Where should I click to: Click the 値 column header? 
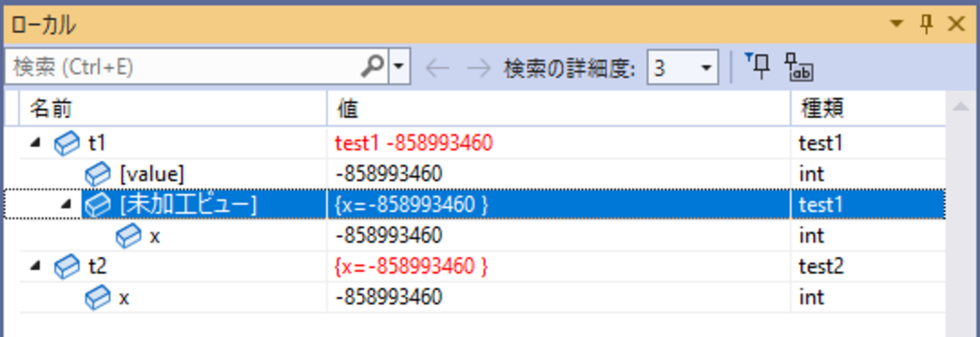pyautogui.click(x=559, y=109)
